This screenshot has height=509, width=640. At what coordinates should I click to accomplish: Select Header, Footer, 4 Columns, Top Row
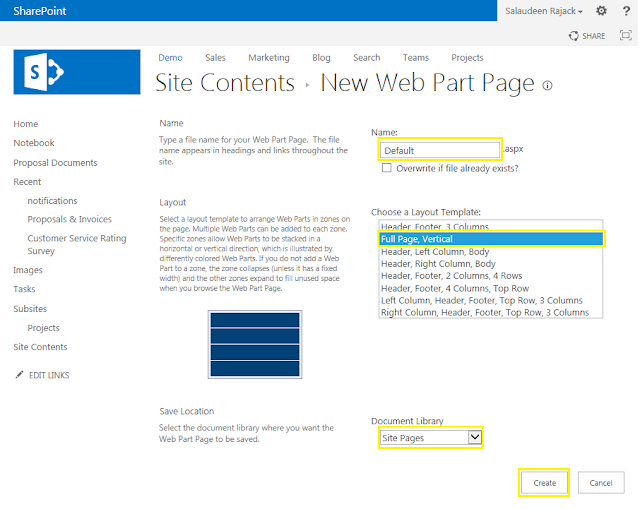pyautogui.click(x=491, y=288)
